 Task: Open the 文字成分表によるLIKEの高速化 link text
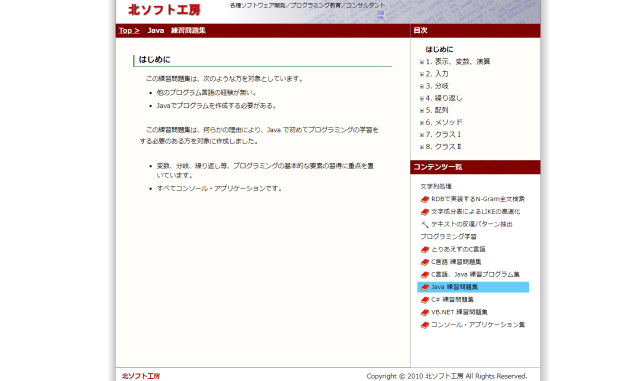(x=476, y=212)
